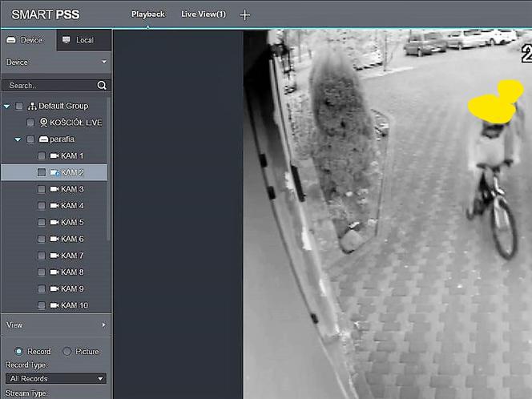Add a new tab with plus icon
The image size is (532, 399).
244,15
